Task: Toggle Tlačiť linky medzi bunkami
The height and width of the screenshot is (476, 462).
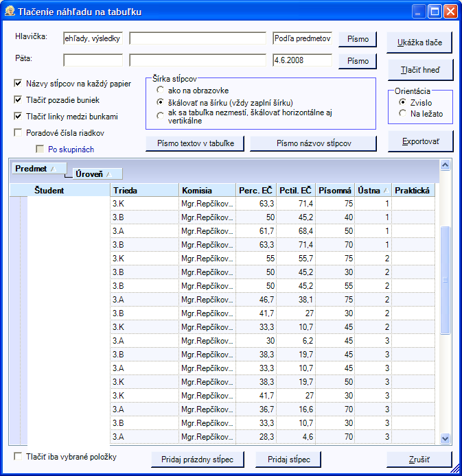Action: (18, 116)
